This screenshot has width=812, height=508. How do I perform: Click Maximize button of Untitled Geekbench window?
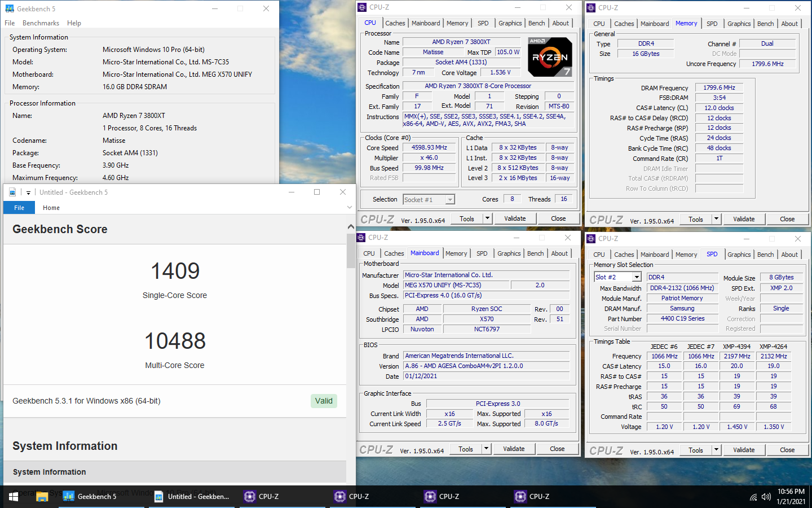[x=317, y=192]
